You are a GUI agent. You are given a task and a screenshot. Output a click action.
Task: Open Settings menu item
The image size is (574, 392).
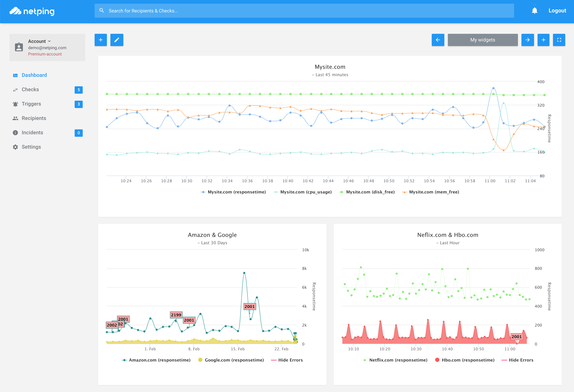coord(31,147)
